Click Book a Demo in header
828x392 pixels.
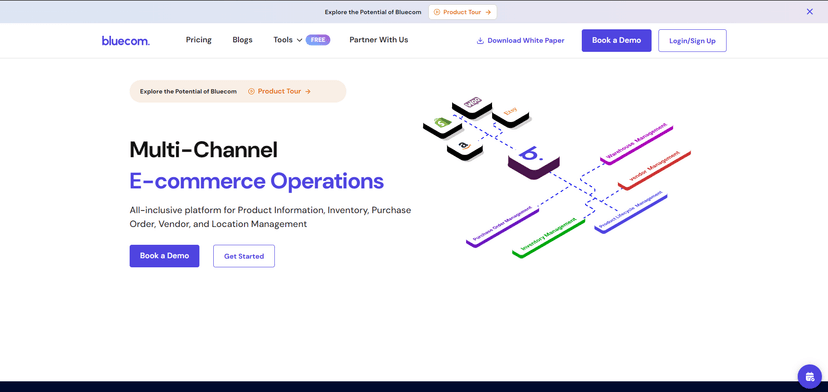(616, 40)
